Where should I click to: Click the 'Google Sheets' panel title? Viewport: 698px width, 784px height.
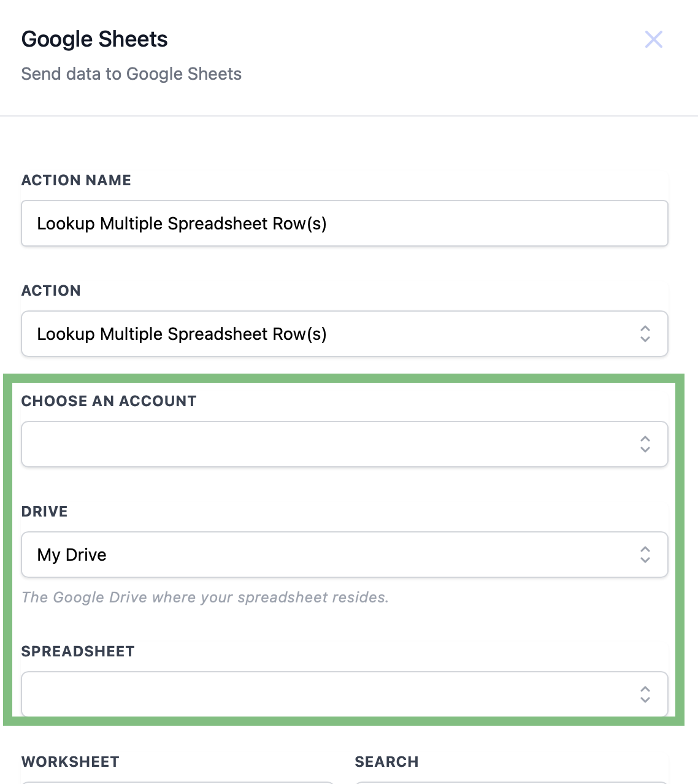click(94, 39)
